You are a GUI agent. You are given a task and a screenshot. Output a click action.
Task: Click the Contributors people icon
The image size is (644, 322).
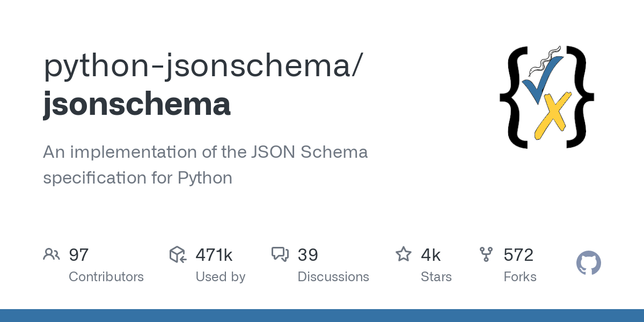click(52, 254)
